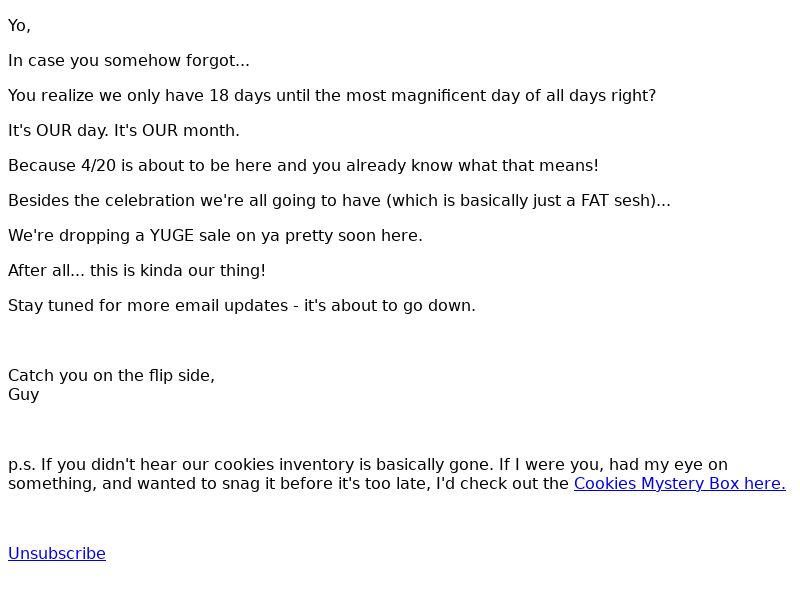Click the "In case you somehow forgot..." line

click(129, 61)
